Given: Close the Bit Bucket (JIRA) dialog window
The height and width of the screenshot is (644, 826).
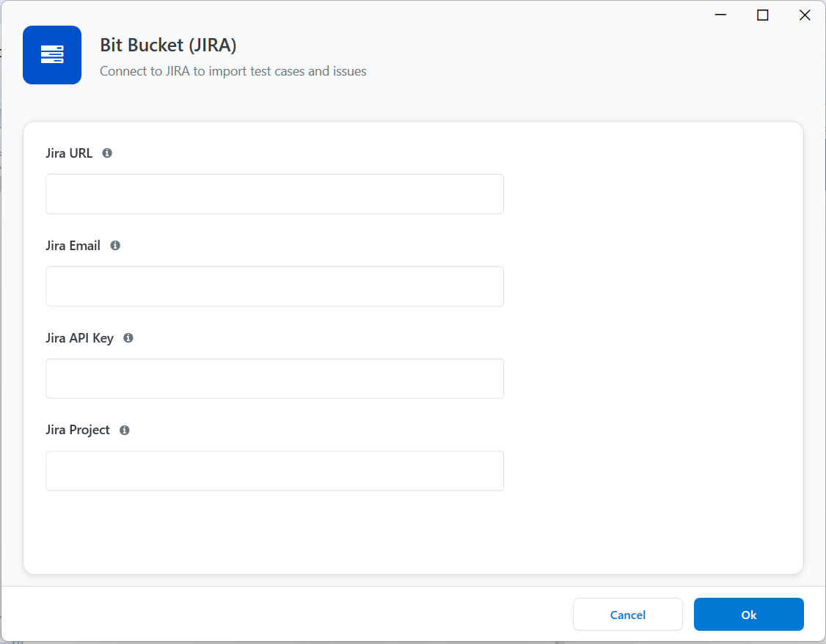Looking at the screenshot, I should point(805,15).
